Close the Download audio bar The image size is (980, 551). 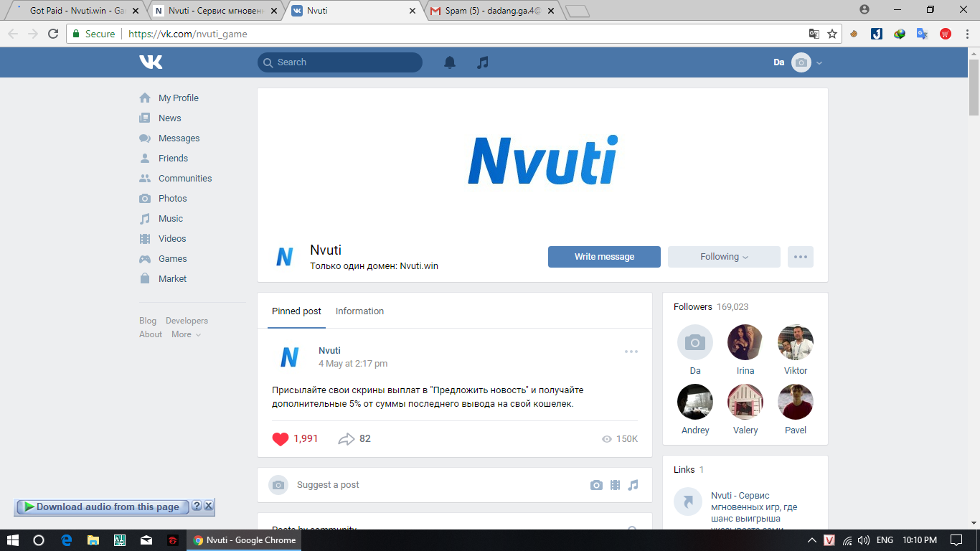pyautogui.click(x=209, y=506)
